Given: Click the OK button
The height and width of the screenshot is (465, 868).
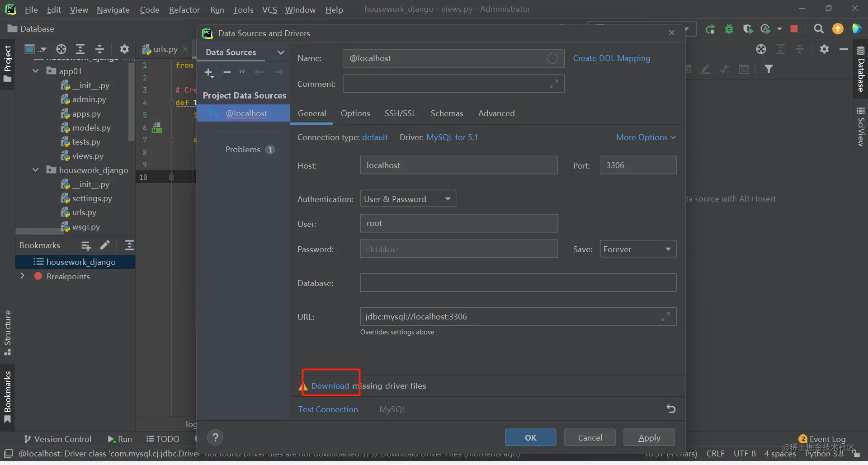Looking at the screenshot, I should click(530, 437).
